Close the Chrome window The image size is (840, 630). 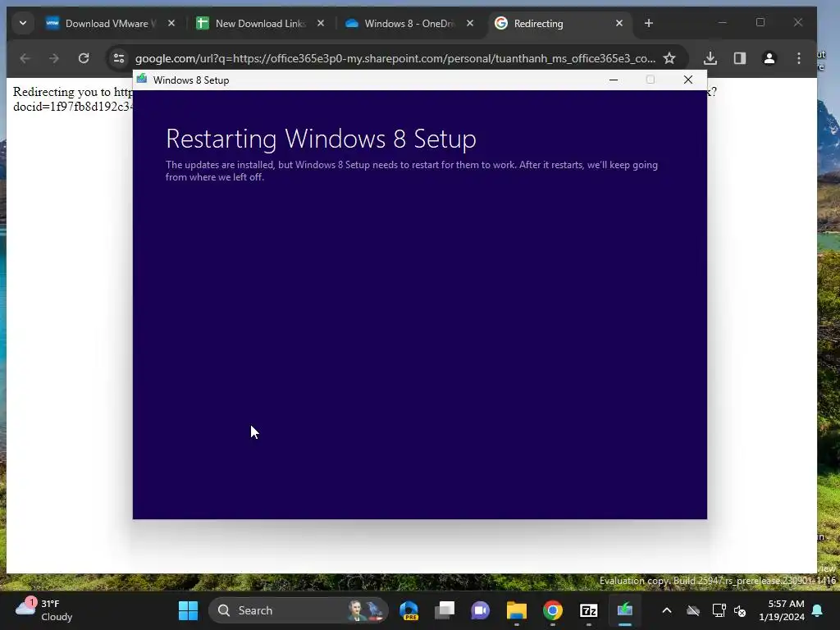[x=797, y=22]
